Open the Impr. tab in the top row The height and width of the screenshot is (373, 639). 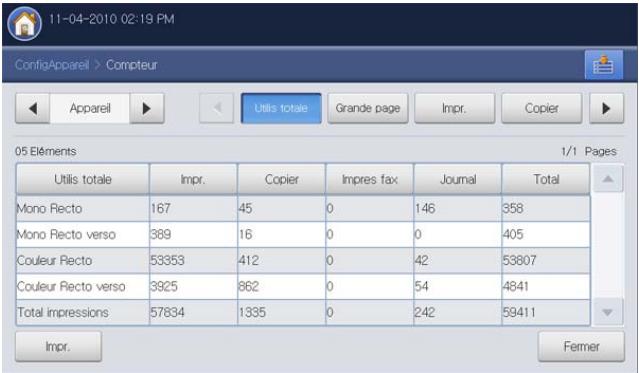(454, 108)
